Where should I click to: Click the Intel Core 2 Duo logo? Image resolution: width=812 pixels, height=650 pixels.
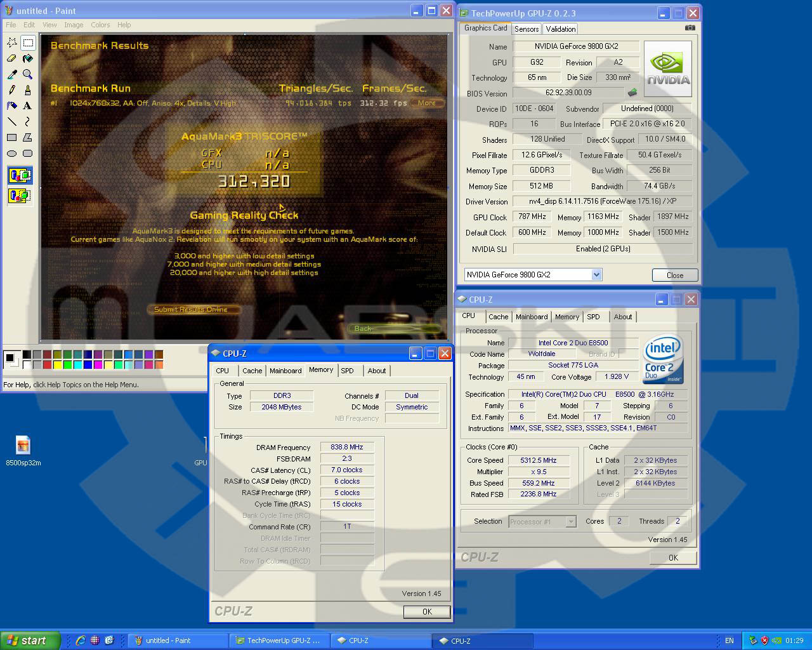(663, 359)
